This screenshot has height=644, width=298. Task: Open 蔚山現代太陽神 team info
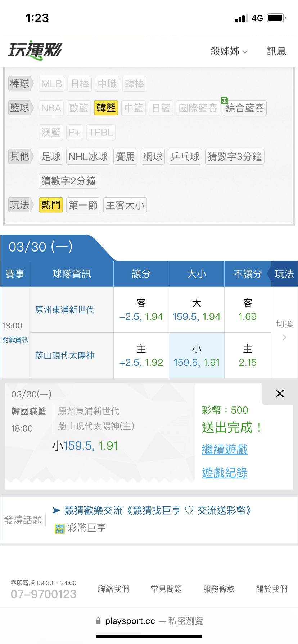[65, 355]
